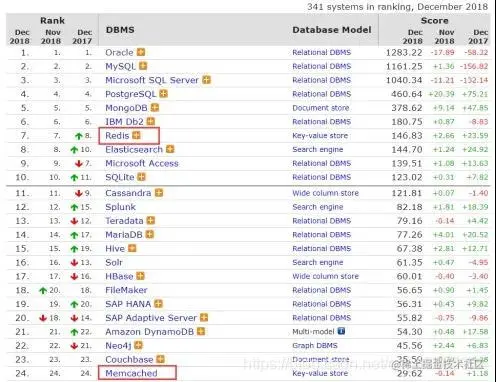Image resolution: width=496 pixels, height=382 pixels.
Task: Click Search engine in Solr row
Action: (318, 263)
